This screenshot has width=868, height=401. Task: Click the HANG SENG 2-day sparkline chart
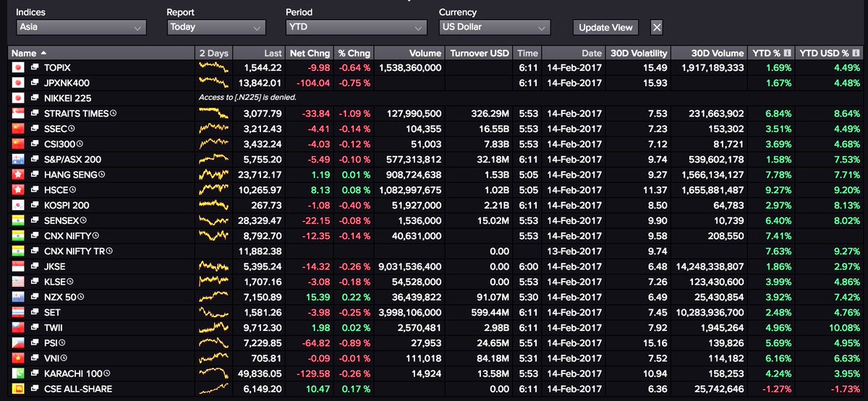(215, 174)
